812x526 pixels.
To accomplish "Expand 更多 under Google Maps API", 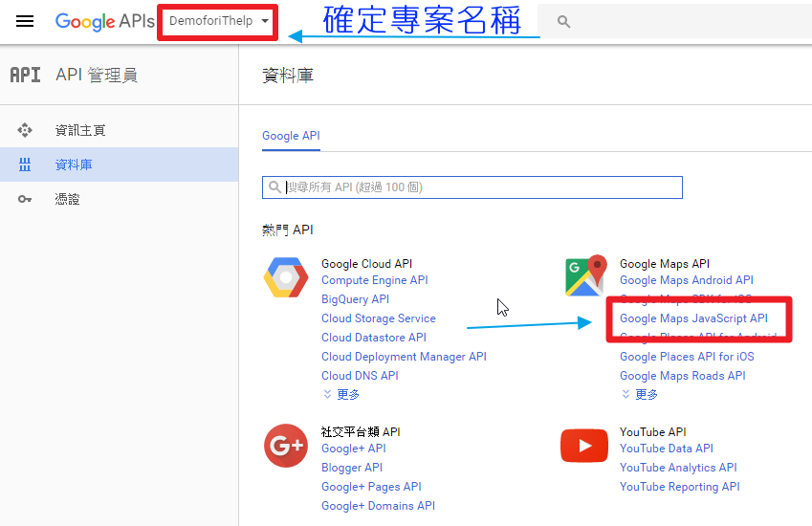I will (x=640, y=394).
